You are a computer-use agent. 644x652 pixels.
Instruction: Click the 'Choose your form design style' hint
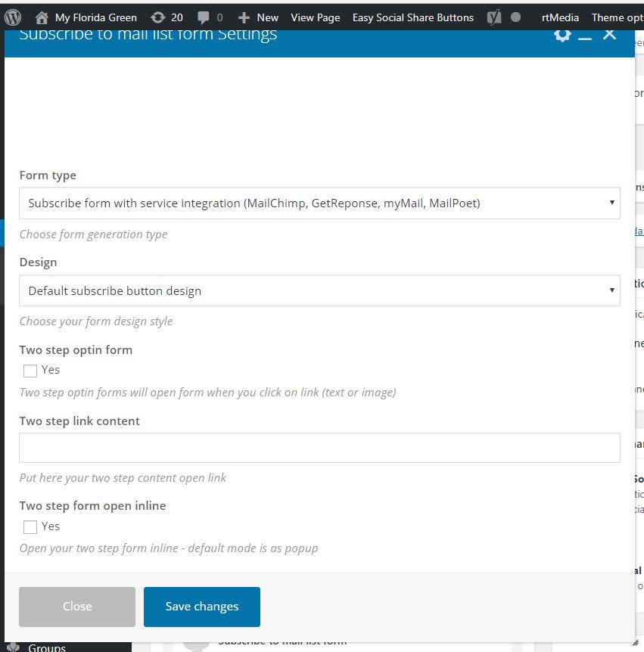[x=96, y=321]
